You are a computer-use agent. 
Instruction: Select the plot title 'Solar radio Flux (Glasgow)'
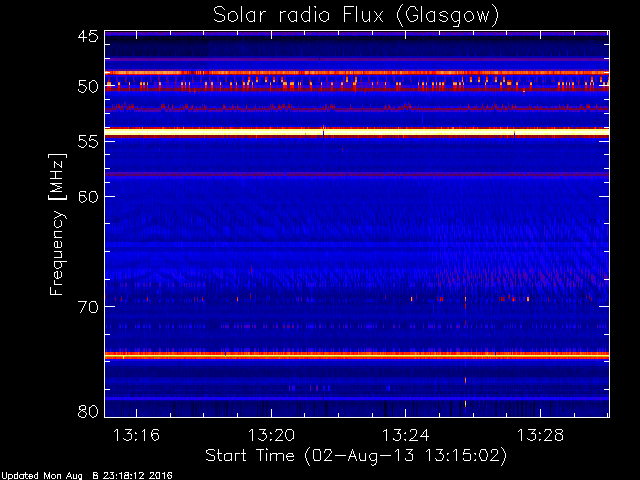click(x=356, y=16)
